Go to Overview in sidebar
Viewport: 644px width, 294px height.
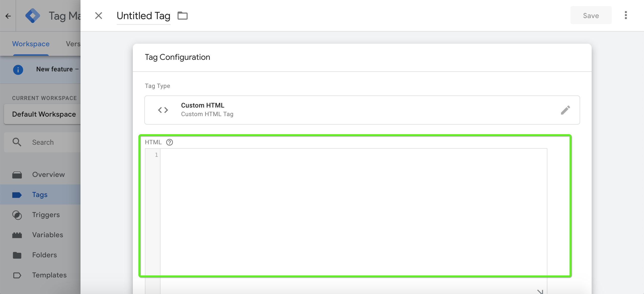(x=48, y=175)
